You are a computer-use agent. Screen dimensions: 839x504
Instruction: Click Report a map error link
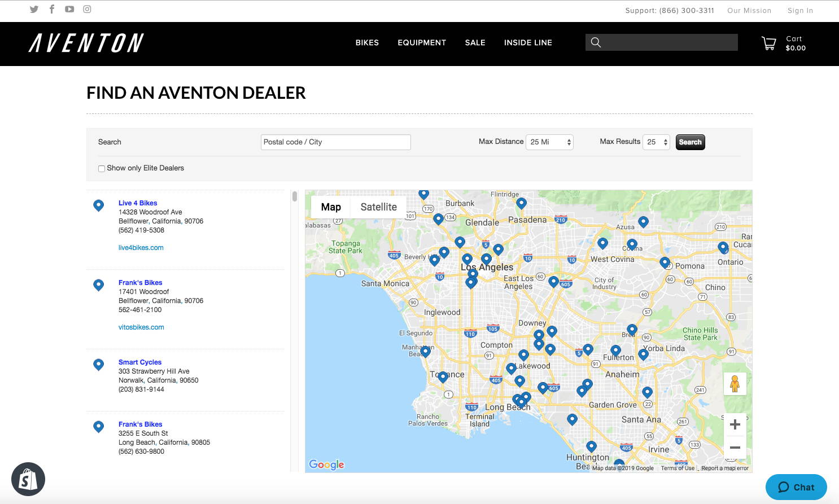pyautogui.click(x=725, y=468)
